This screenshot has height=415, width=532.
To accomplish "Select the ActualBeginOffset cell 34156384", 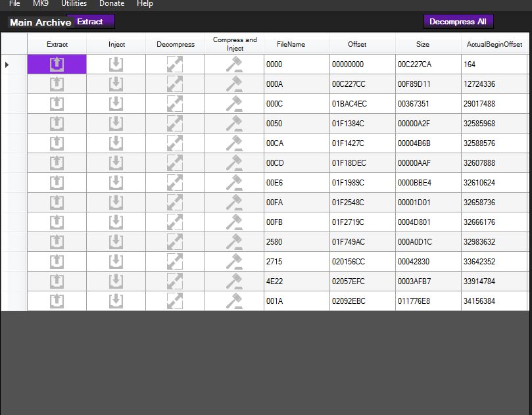I will click(494, 301).
